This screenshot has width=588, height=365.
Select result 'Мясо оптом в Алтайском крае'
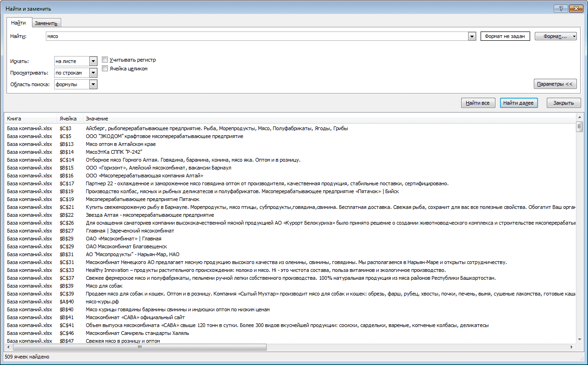pyautogui.click(x=290, y=144)
